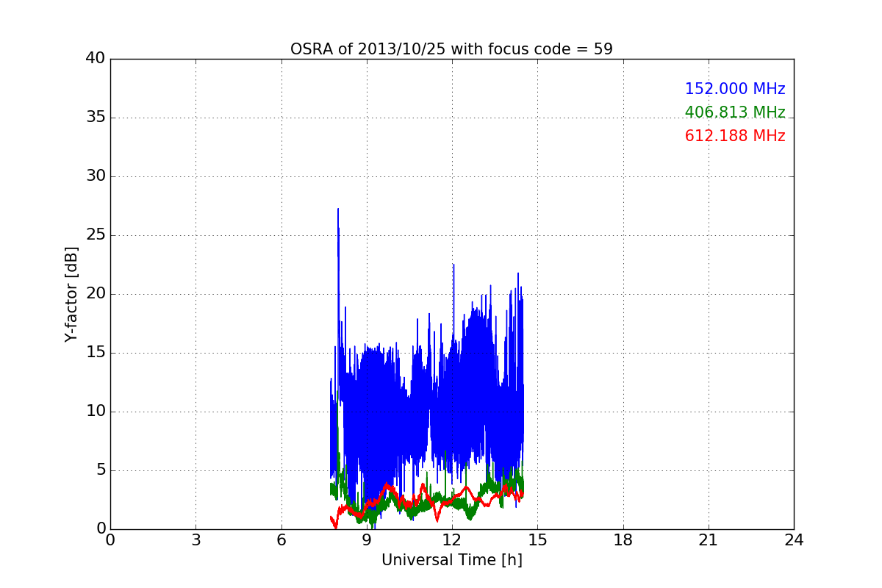
Task: Select the green 406.813 MHz legend label
Action: (735, 112)
